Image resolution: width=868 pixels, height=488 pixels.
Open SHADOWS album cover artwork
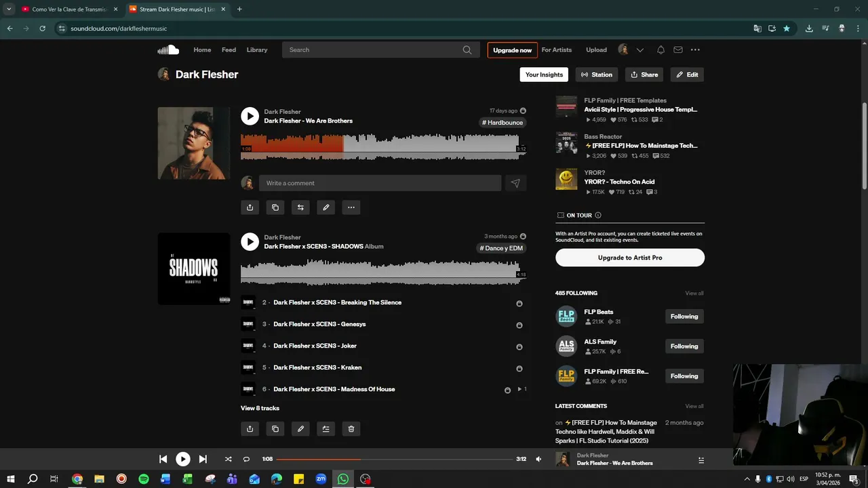[x=194, y=269]
